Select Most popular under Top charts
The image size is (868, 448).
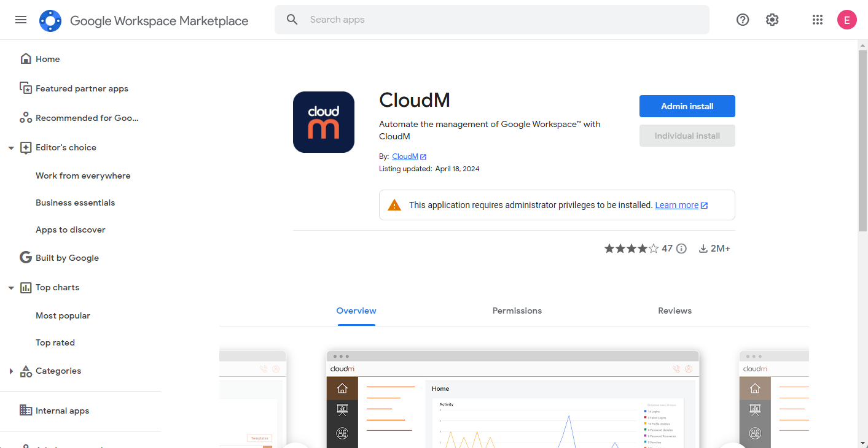click(63, 315)
